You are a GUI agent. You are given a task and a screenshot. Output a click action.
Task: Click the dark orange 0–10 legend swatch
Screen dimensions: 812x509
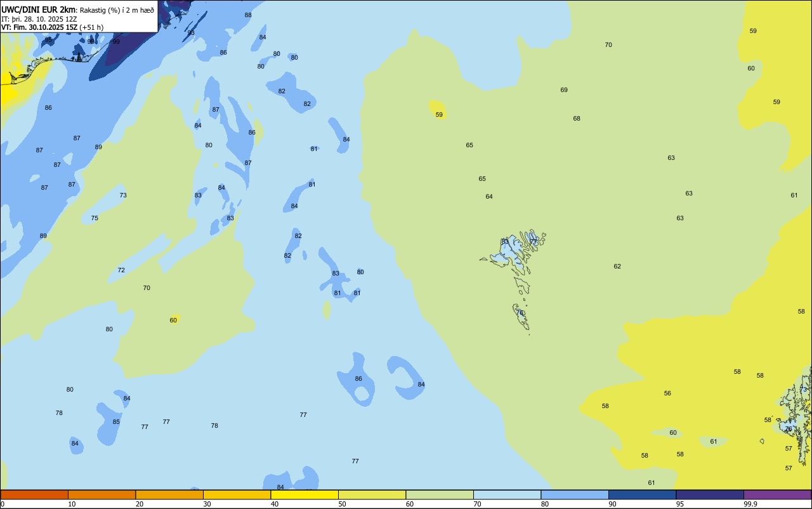coord(34,494)
